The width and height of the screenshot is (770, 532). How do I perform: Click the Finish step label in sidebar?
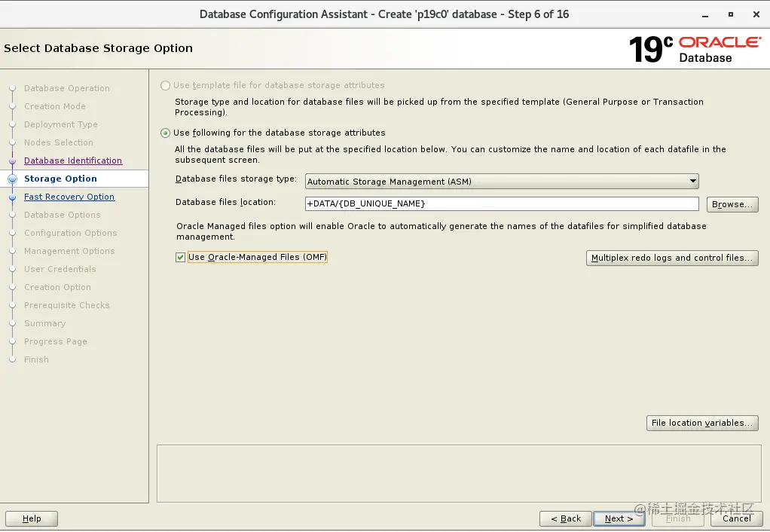(36, 359)
